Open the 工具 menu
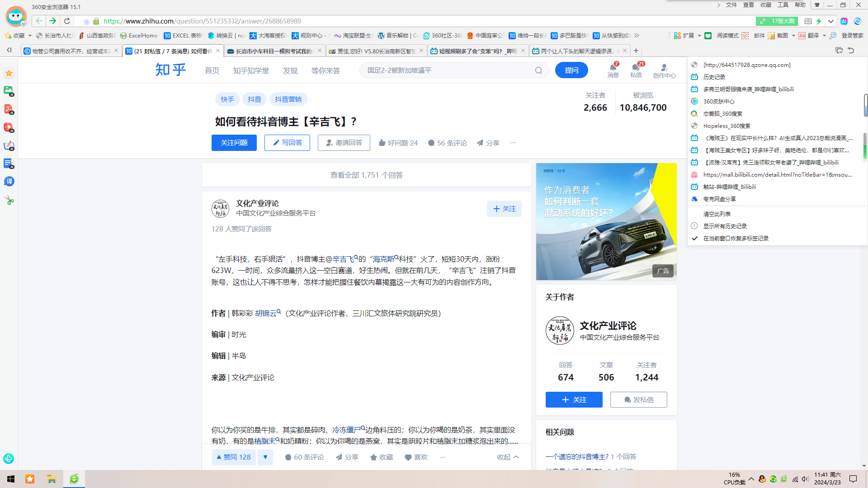Screen dimensions: 868x488 click(783, 5)
